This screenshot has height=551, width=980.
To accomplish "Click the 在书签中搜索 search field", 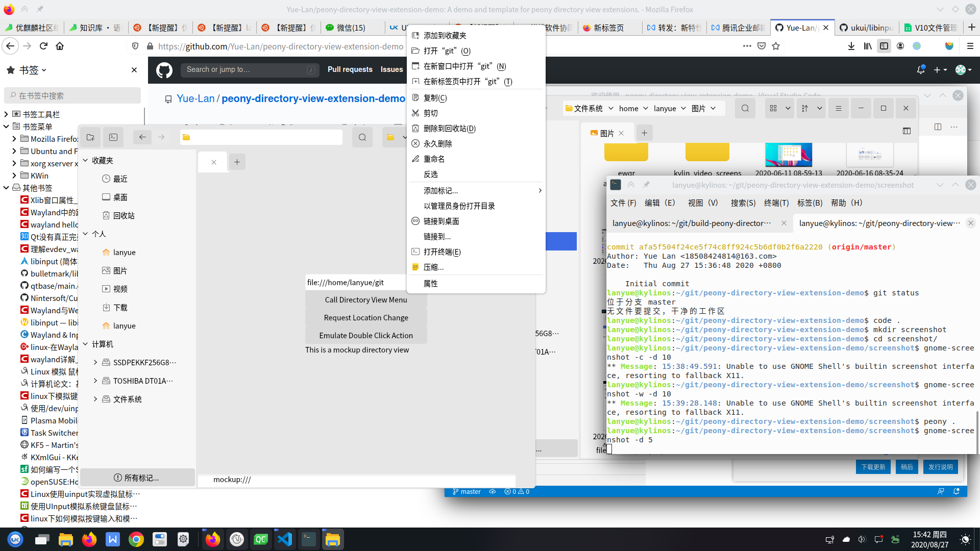I will tap(72, 95).
